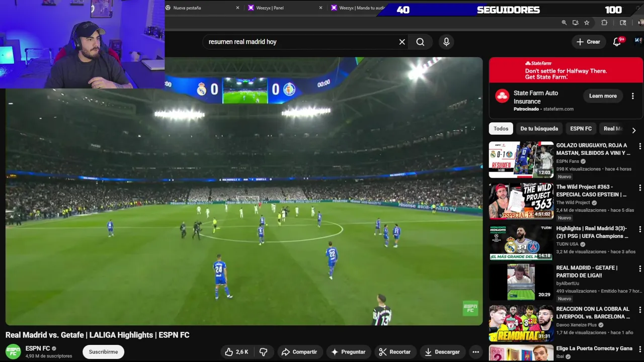This screenshot has height=362, width=644.
Task: Subscribe to ESPN FC with Suscribirme
Action: coord(103,352)
